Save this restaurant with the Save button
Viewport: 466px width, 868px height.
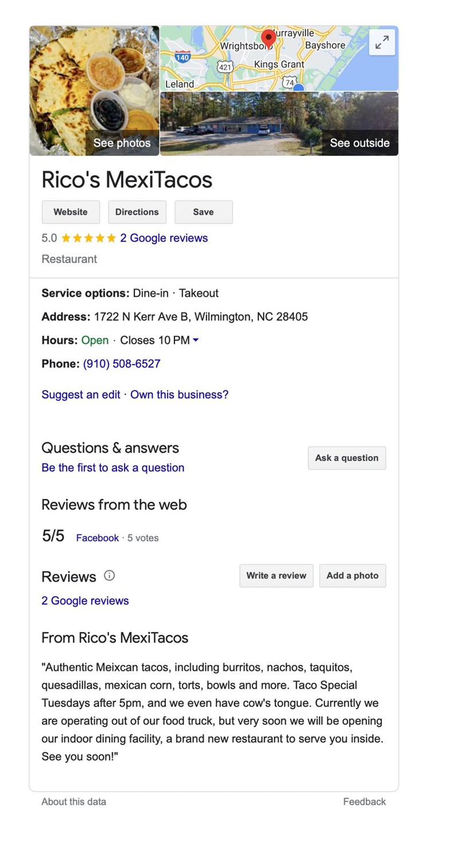pyautogui.click(x=204, y=212)
